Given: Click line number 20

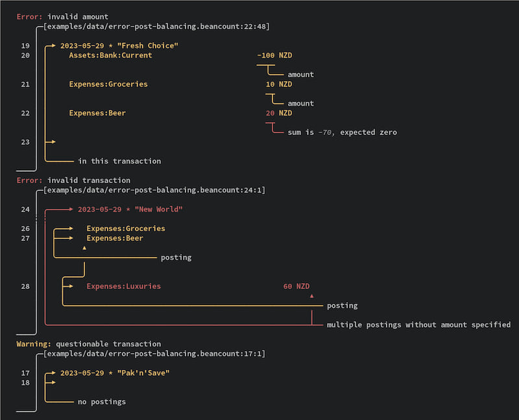Looking at the screenshot, I should coord(25,55).
